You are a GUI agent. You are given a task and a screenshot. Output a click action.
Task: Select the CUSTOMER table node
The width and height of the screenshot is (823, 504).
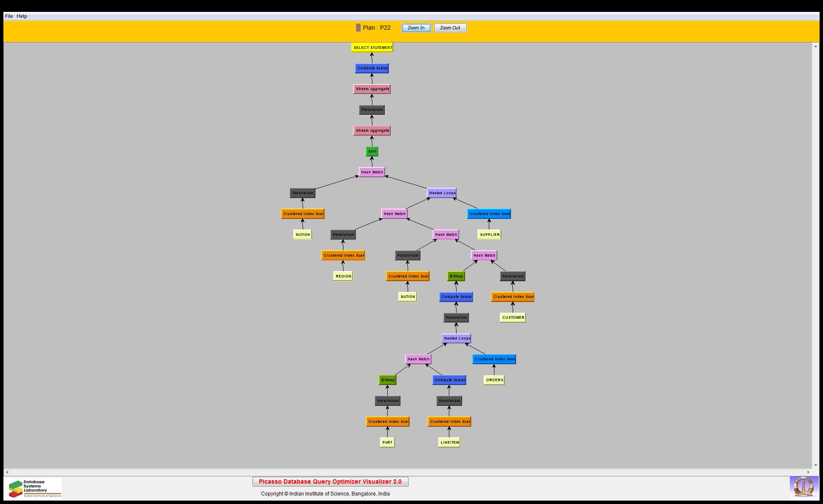(x=513, y=317)
